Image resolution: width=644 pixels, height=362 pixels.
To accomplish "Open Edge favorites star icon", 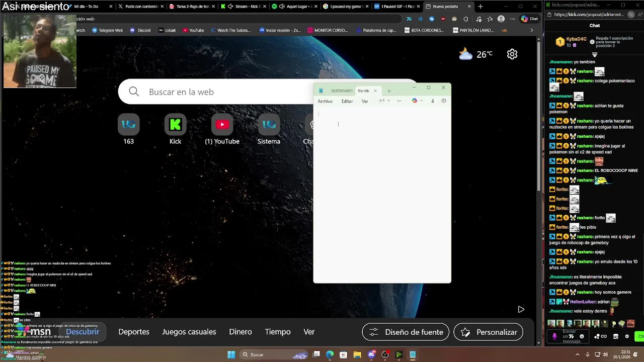I will 490,19.
